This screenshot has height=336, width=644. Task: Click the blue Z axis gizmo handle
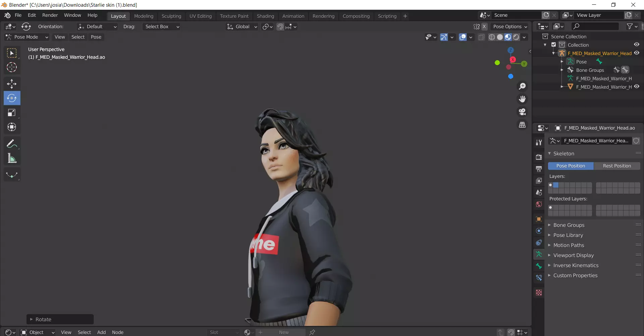tap(511, 50)
